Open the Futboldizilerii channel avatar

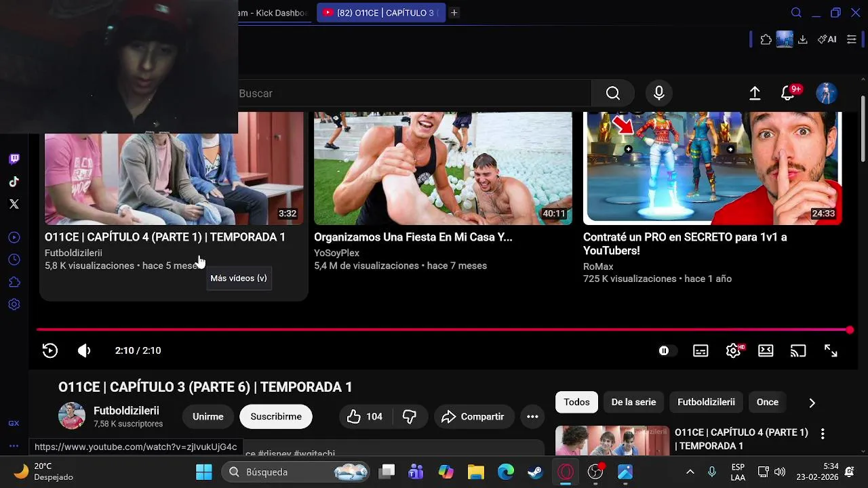(72, 416)
